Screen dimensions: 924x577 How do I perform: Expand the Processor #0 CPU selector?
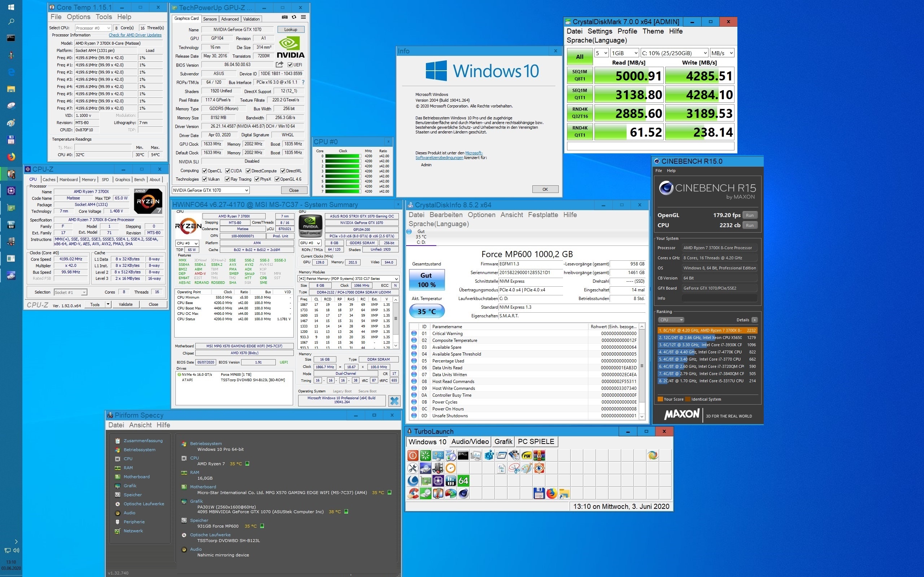click(93, 28)
